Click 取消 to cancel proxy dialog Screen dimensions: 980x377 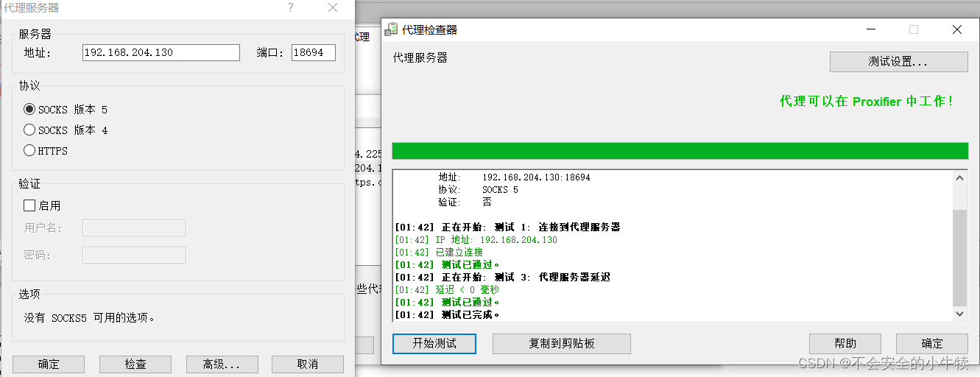(x=308, y=364)
